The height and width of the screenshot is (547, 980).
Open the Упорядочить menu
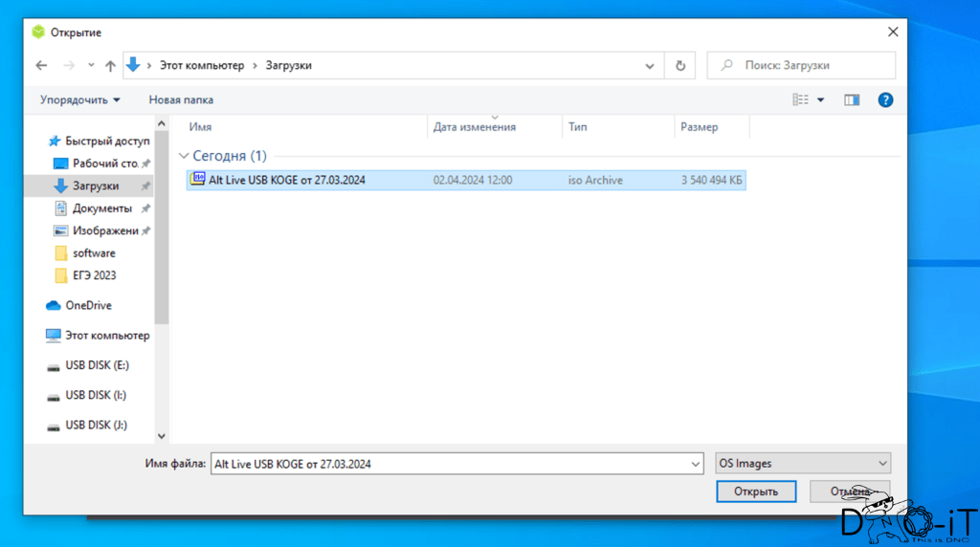80,99
